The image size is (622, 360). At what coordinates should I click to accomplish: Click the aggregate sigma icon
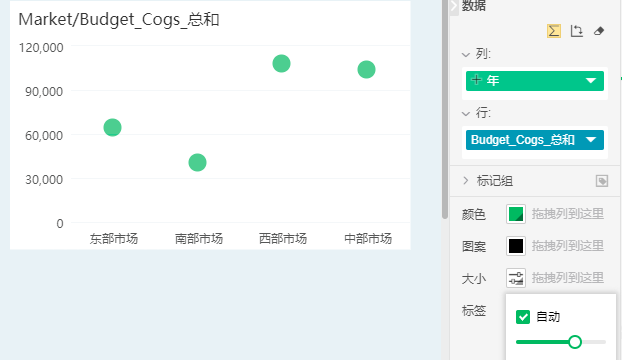coord(554,31)
